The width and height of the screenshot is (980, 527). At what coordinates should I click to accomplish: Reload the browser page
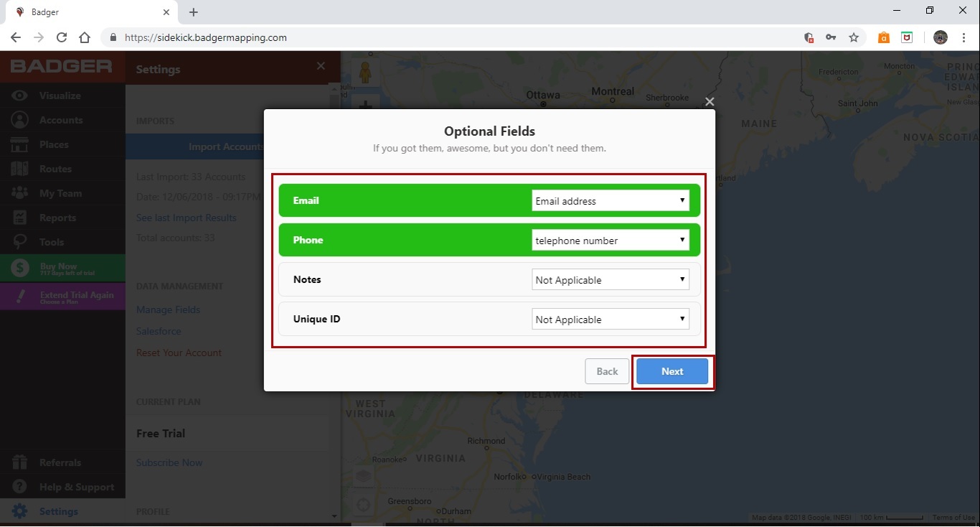point(62,37)
